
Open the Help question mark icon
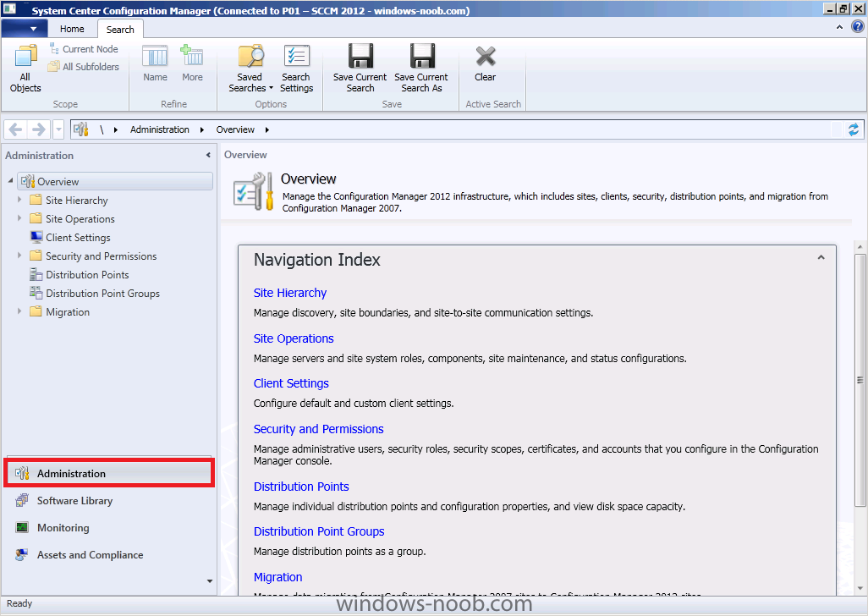[858, 26]
